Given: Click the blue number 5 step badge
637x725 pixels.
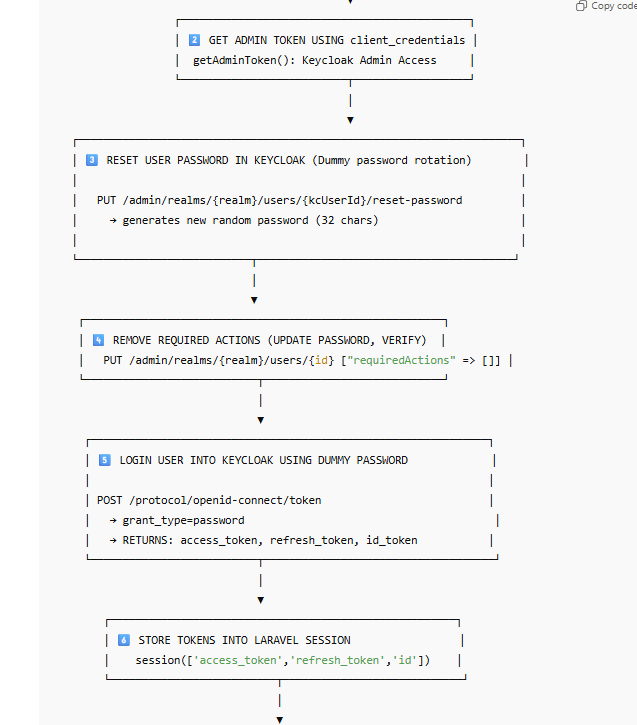Looking at the screenshot, I should coord(105,460).
